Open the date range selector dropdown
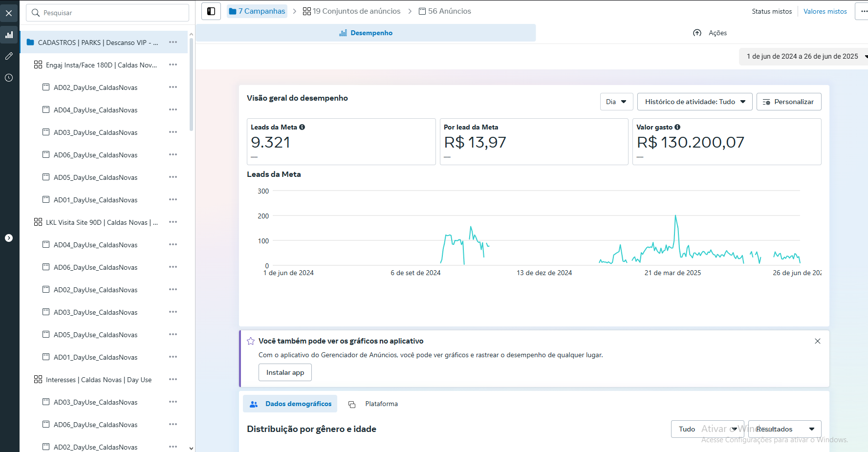This screenshot has width=868, height=452. pyautogui.click(x=804, y=56)
